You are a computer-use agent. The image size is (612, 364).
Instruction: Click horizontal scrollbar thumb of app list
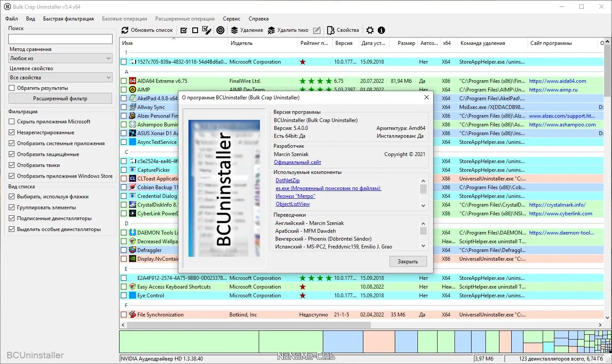(x=249, y=325)
